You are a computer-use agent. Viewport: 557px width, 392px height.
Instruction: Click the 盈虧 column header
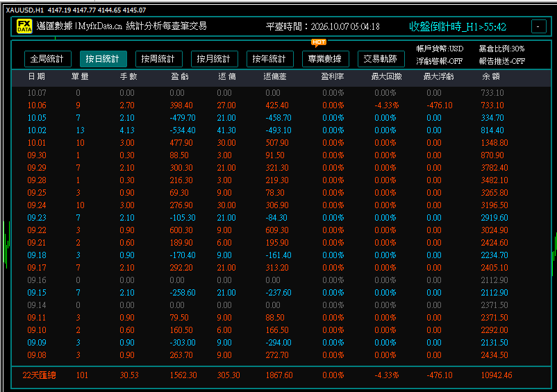tap(179, 76)
